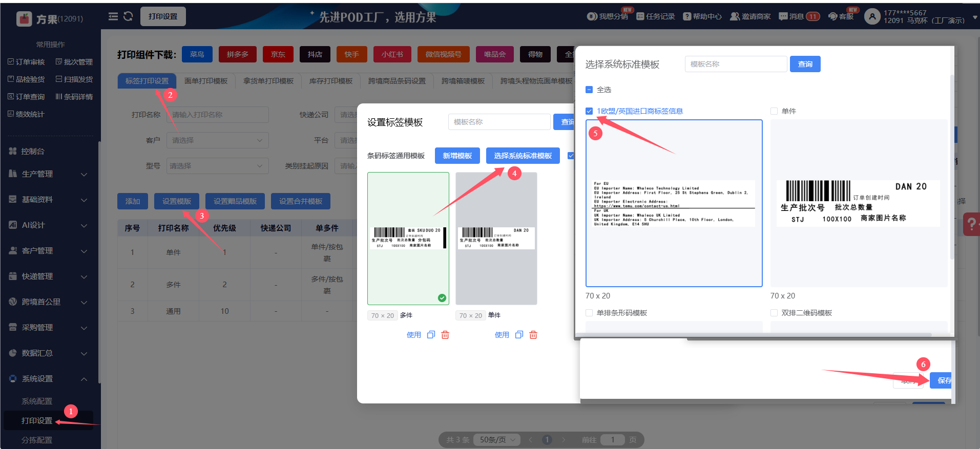The image size is (980, 449).
Task: Switch to 拿货单打印模板 tab
Action: coord(268,81)
